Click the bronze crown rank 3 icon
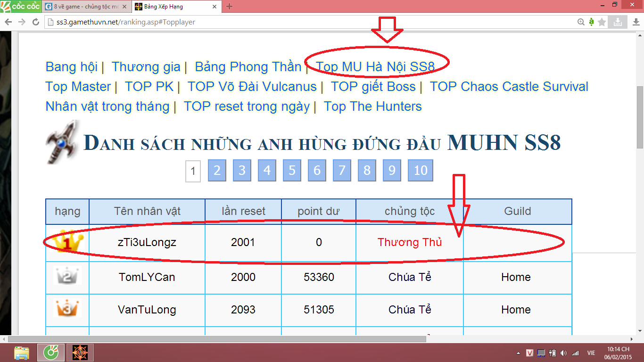Image resolution: width=644 pixels, height=362 pixels. tap(67, 308)
